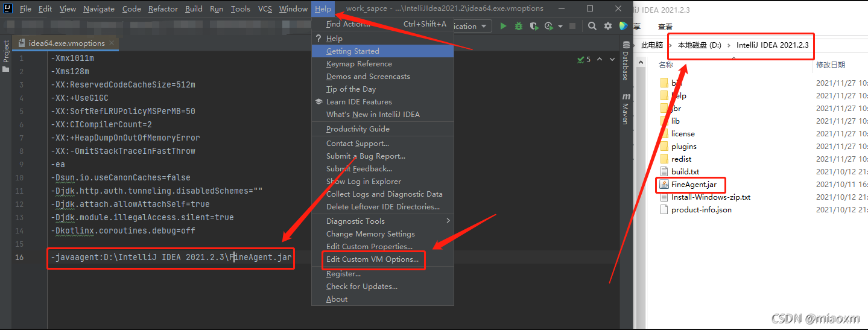Click the highlighted Help menu
Viewport: 868px width, 330px height.
pos(323,8)
